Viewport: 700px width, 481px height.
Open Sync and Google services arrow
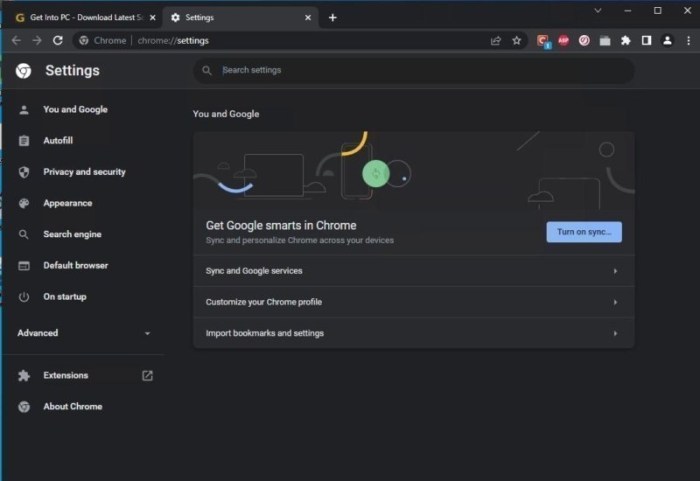(615, 271)
